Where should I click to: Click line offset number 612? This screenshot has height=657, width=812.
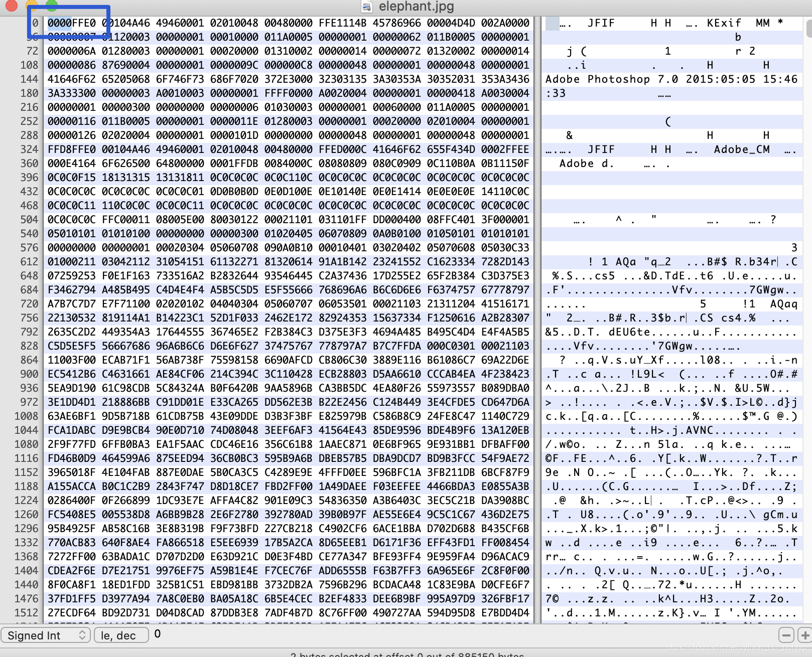[x=29, y=262]
